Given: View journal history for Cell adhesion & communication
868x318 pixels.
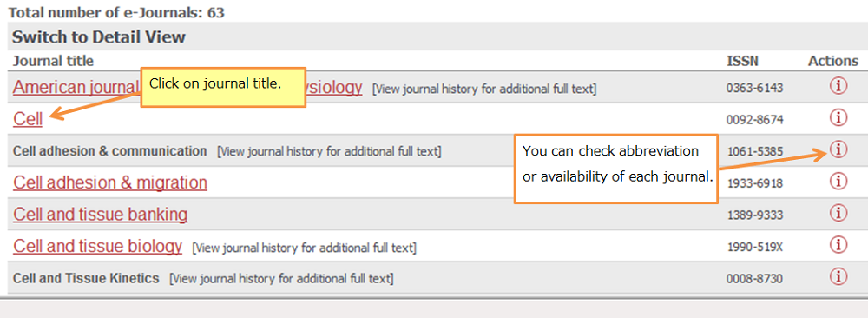Looking at the screenshot, I should click(x=329, y=151).
